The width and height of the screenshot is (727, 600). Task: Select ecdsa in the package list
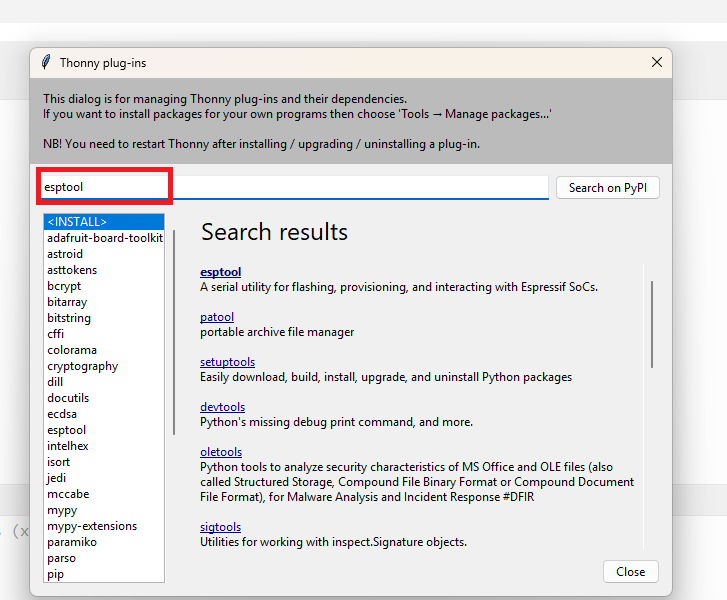(x=104, y=414)
